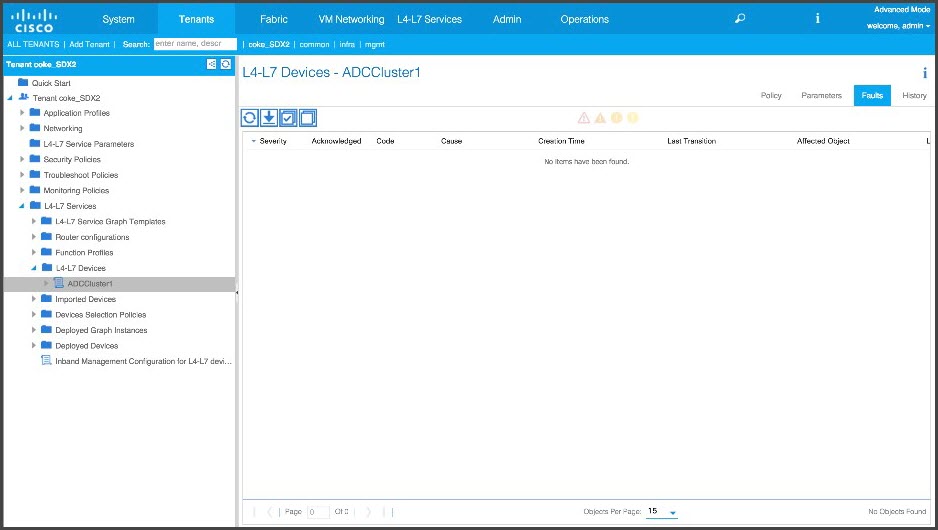
Task: Open the coke_SDX2 tenant link
Action: 269,44
